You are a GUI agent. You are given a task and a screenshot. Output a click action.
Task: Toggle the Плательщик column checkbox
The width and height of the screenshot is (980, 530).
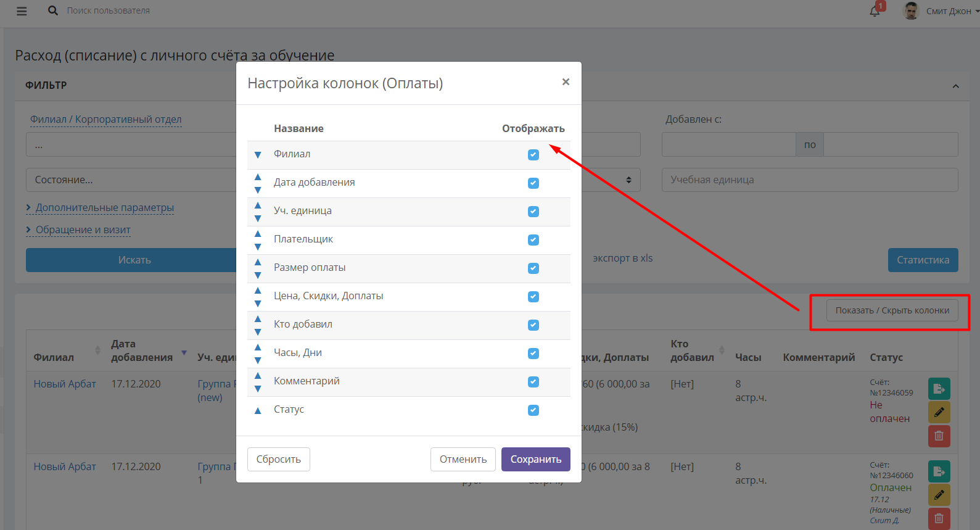coord(533,240)
